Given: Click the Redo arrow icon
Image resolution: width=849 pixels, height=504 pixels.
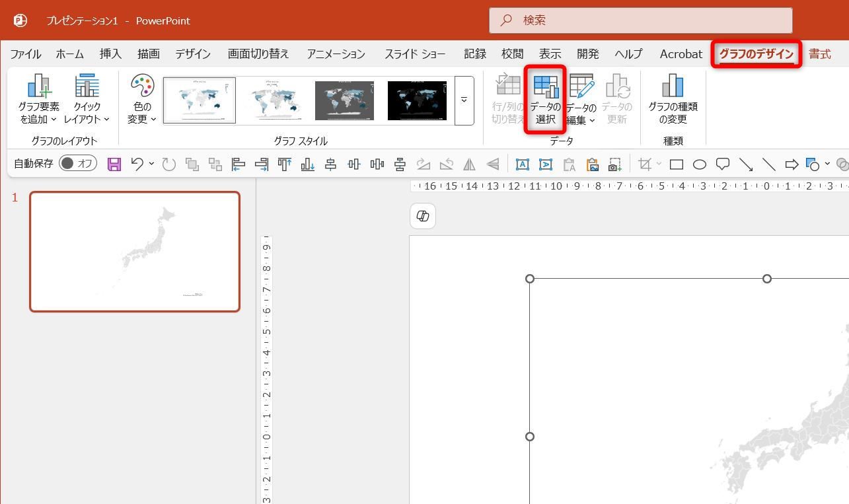Looking at the screenshot, I should 169,164.
